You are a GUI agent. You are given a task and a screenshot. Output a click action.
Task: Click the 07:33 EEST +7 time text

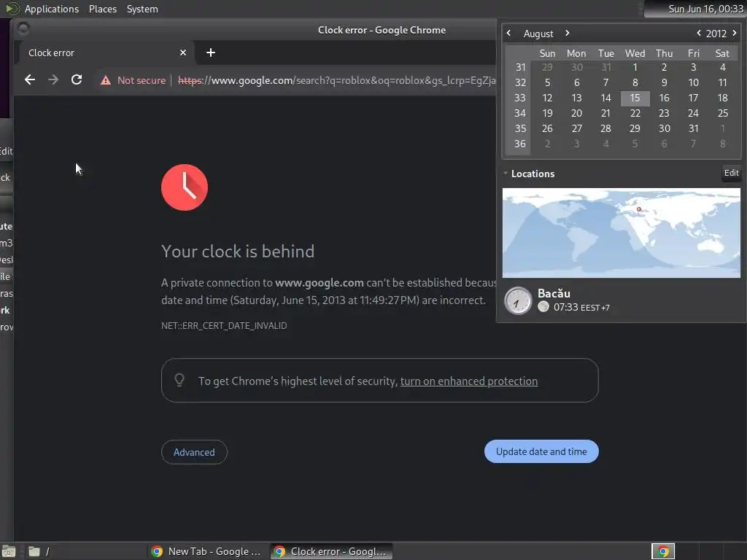[581, 308]
